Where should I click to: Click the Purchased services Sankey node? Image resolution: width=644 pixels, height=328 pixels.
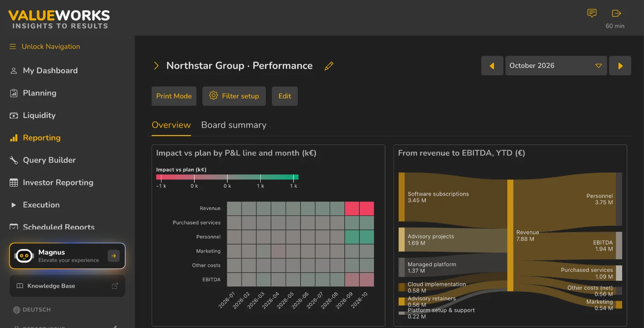(619, 273)
